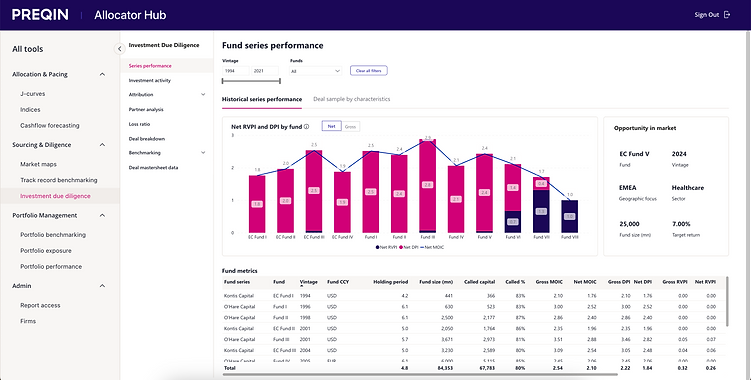
Task: Sort table by Net MOIC column header
Action: [x=585, y=282]
